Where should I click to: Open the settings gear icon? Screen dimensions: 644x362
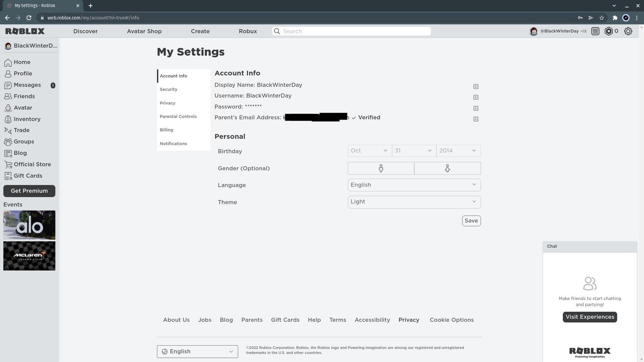628,31
